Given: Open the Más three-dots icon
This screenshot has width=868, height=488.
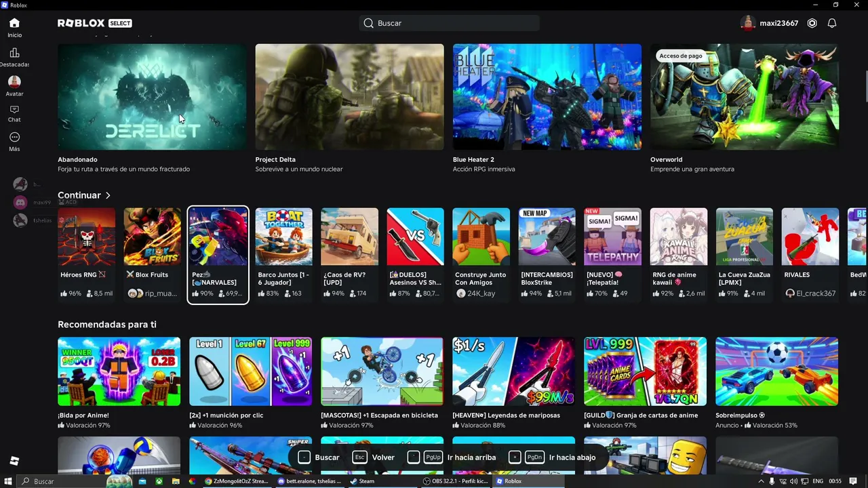Looking at the screenshot, I should [x=14, y=138].
